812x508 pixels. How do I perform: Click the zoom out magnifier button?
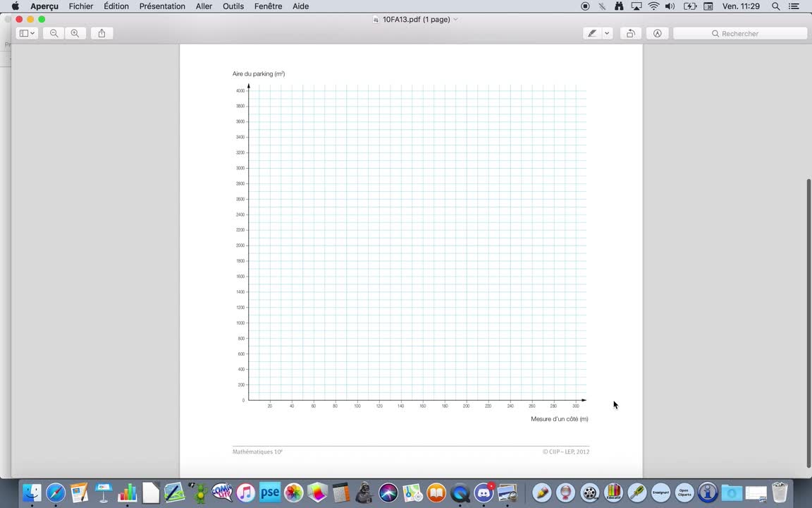[x=54, y=33]
